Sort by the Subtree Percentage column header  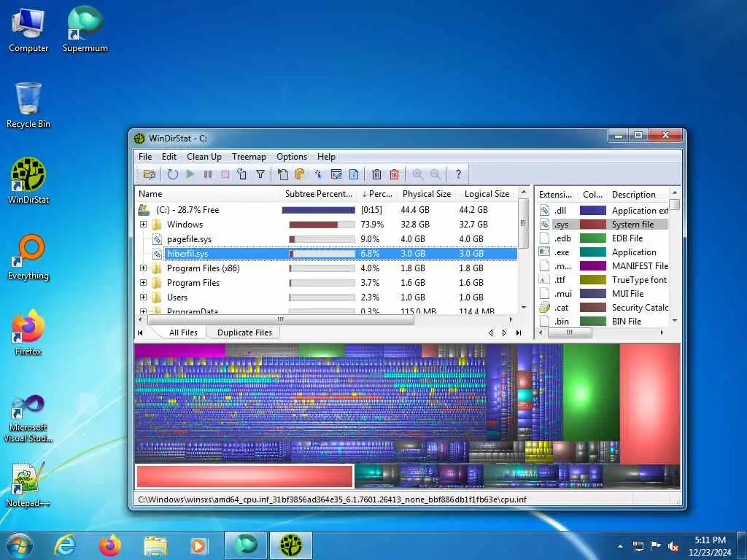tap(318, 194)
